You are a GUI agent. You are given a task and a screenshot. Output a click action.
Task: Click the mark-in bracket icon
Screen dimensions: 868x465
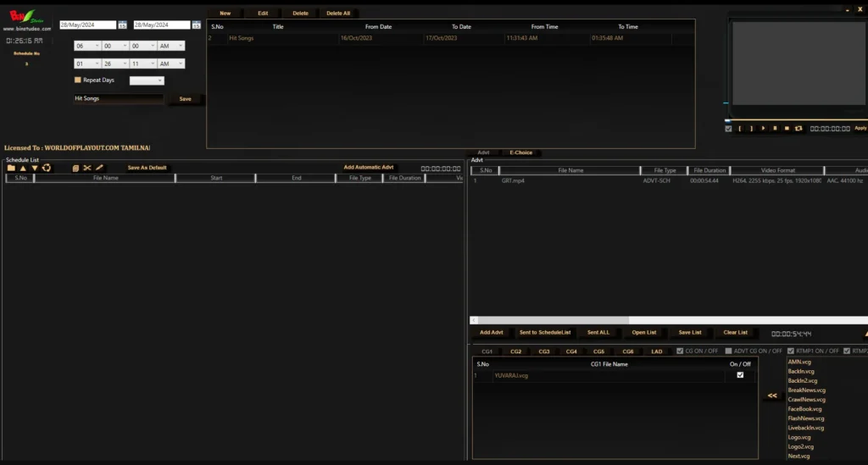coord(739,128)
